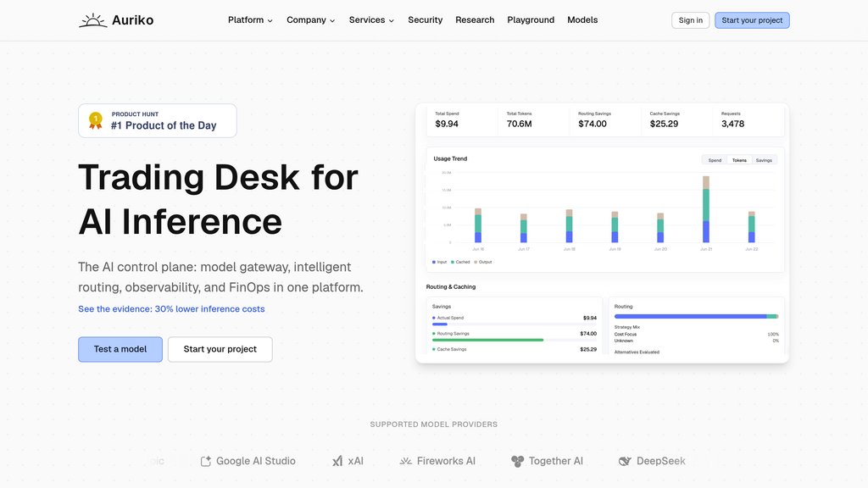Click Start your project below the headline

pyautogui.click(x=220, y=349)
